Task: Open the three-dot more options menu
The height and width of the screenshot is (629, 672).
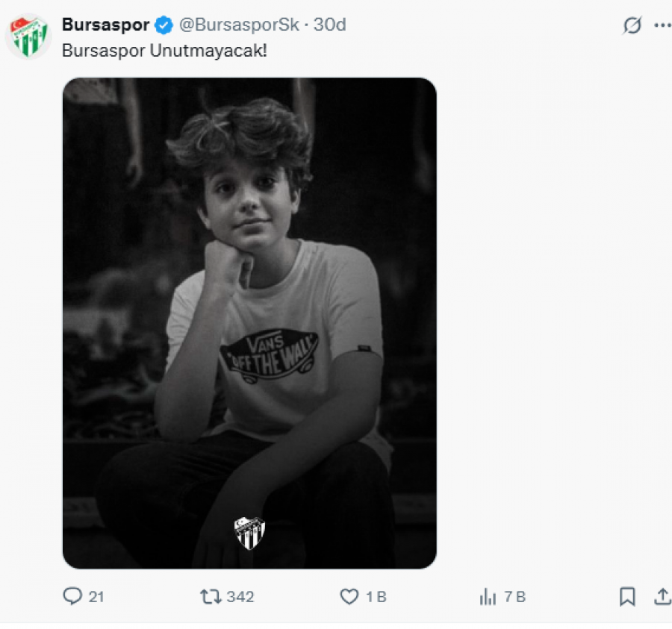Action: [662, 25]
